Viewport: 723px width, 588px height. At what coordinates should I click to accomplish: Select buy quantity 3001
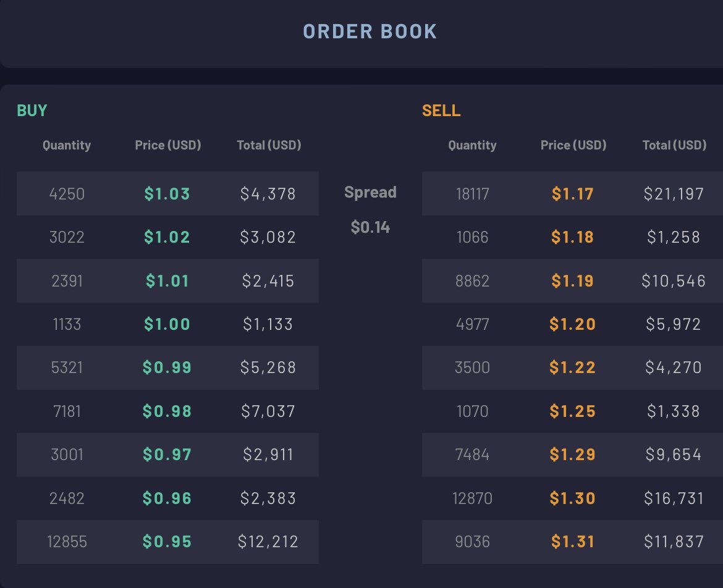(x=67, y=455)
